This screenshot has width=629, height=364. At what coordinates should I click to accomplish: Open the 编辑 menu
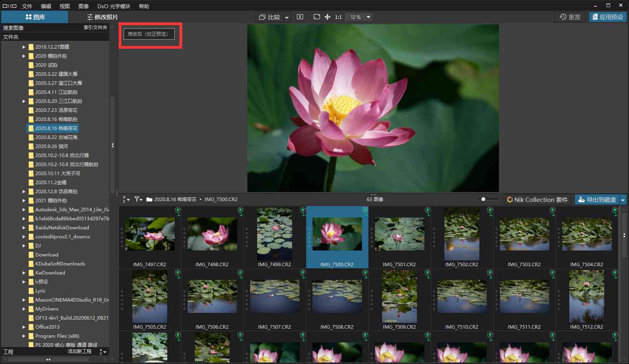click(46, 6)
